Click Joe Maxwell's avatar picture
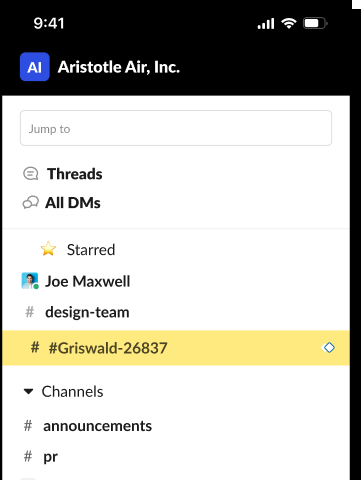The width and height of the screenshot is (362, 480). click(30, 281)
